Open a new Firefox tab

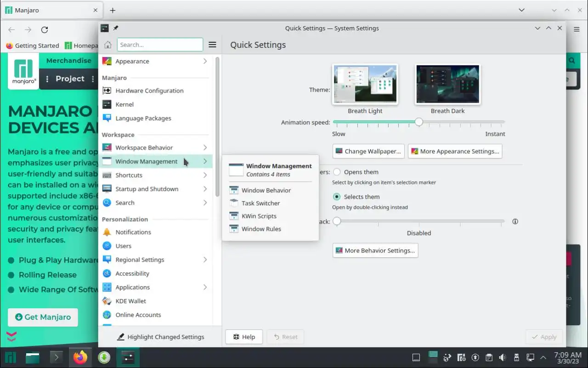pyautogui.click(x=113, y=10)
